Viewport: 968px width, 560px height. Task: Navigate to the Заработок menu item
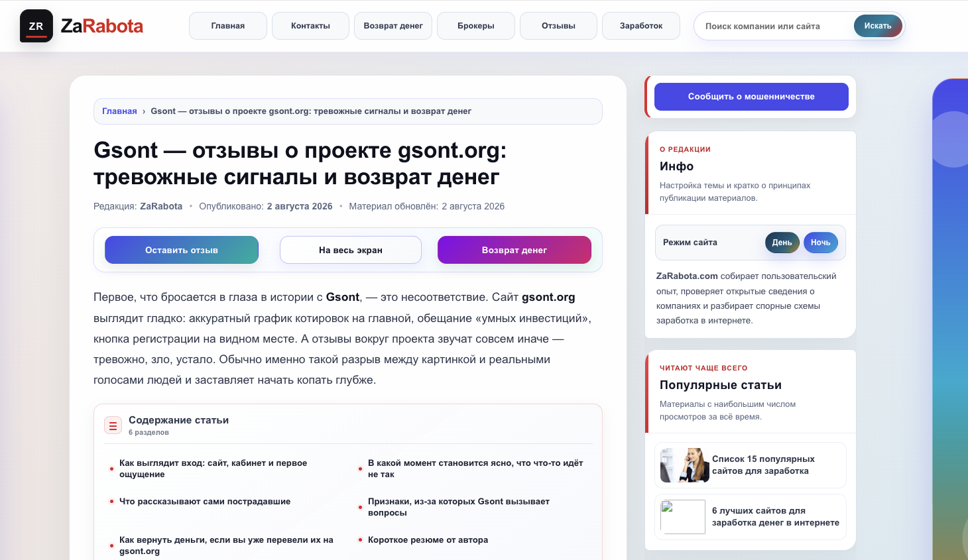(x=641, y=26)
